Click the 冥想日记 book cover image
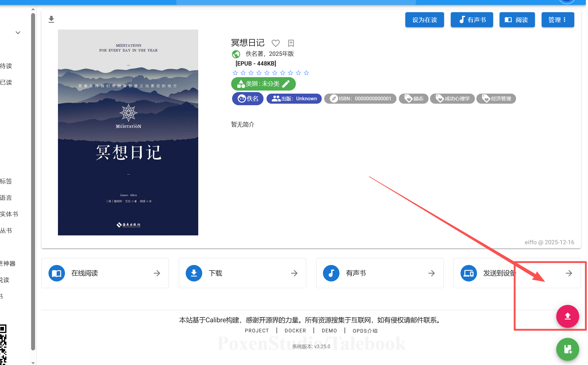The width and height of the screenshot is (588, 365). (x=128, y=132)
